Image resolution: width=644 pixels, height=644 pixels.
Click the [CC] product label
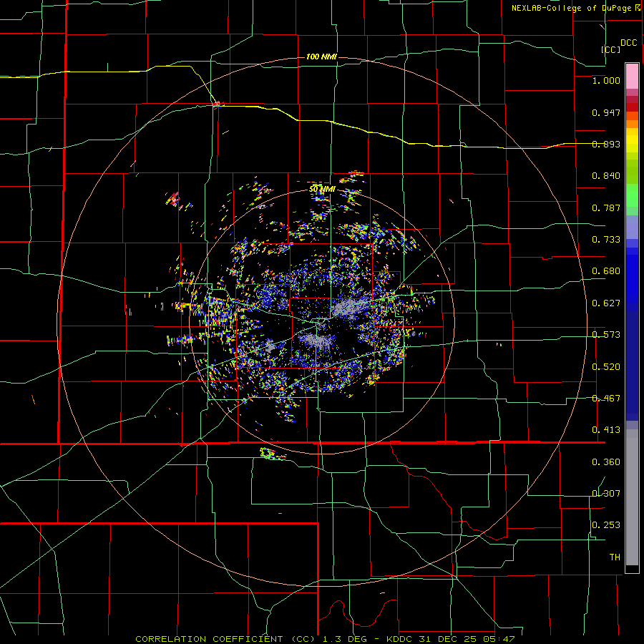click(x=610, y=49)
